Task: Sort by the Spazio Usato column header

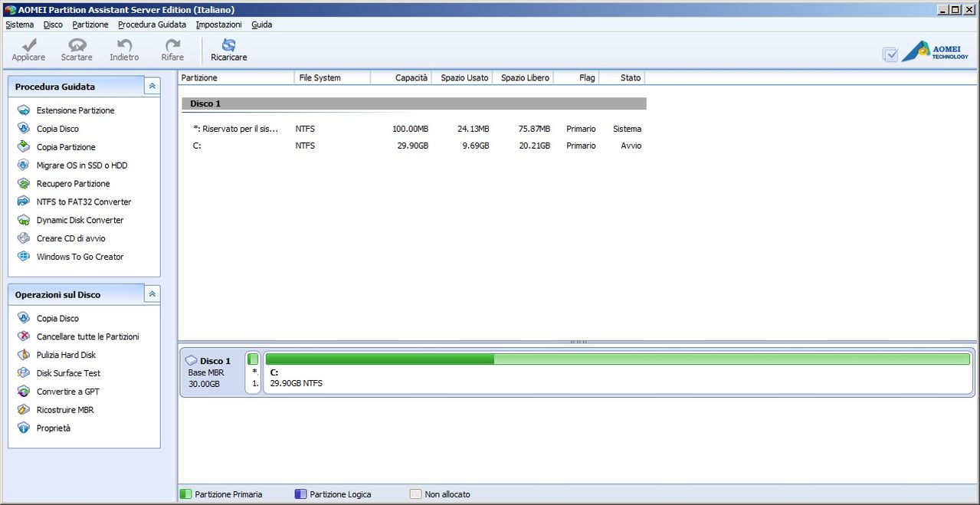Action: [x=462, y=77]
